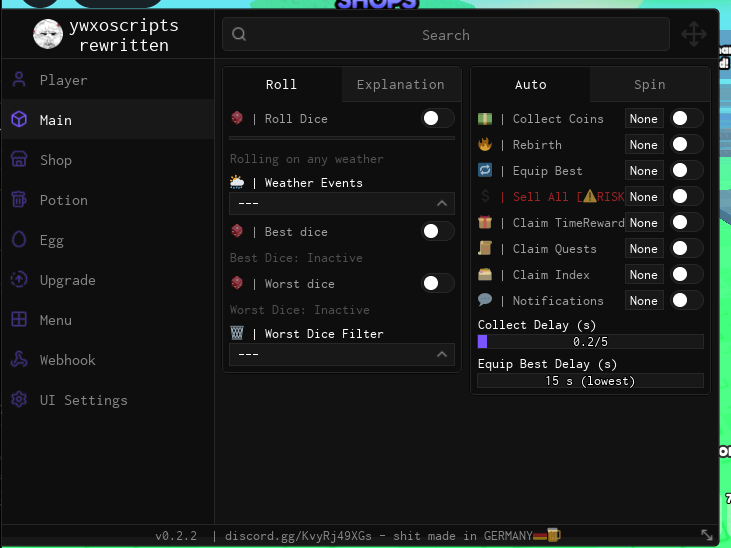Enable the Collect Coins toggle
This screenshot has width=731, height=548.
pyautogui.click(x=687, y=118)
